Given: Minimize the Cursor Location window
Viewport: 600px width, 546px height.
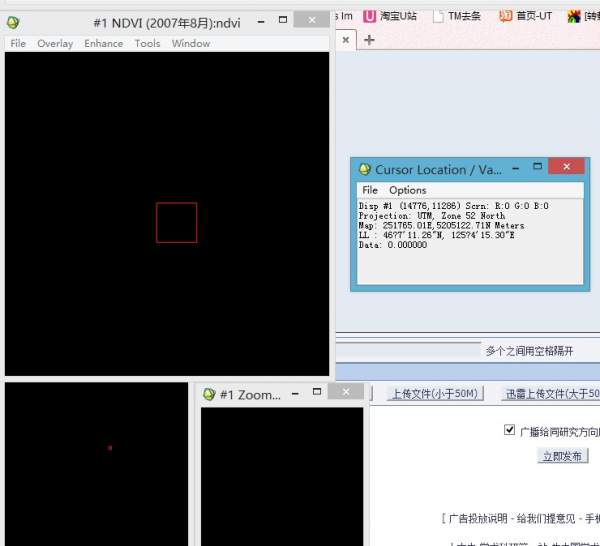Looking at the screenshot, I should point(516,168).
